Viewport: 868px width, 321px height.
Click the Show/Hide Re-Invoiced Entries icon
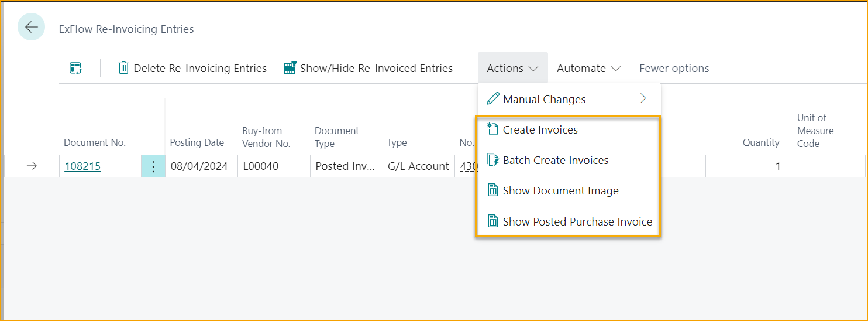click(x=290, y=68)
